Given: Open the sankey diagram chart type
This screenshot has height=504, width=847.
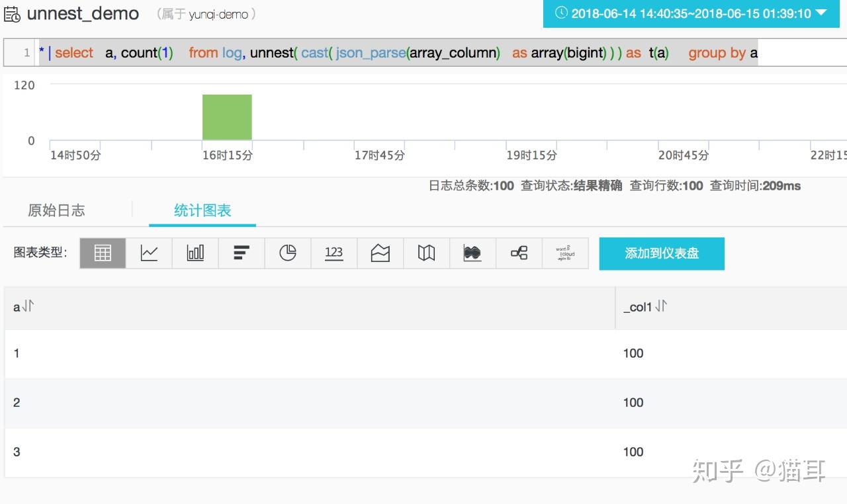Looking at the screenshot, I should click(519, 253).
